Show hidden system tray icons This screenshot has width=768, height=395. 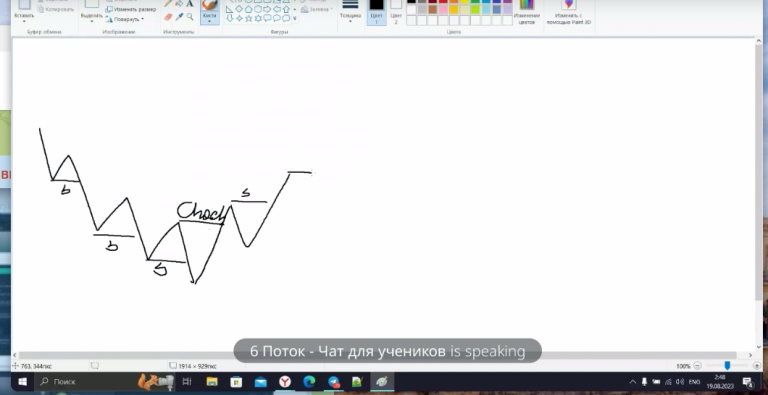[x=632, y=381]
